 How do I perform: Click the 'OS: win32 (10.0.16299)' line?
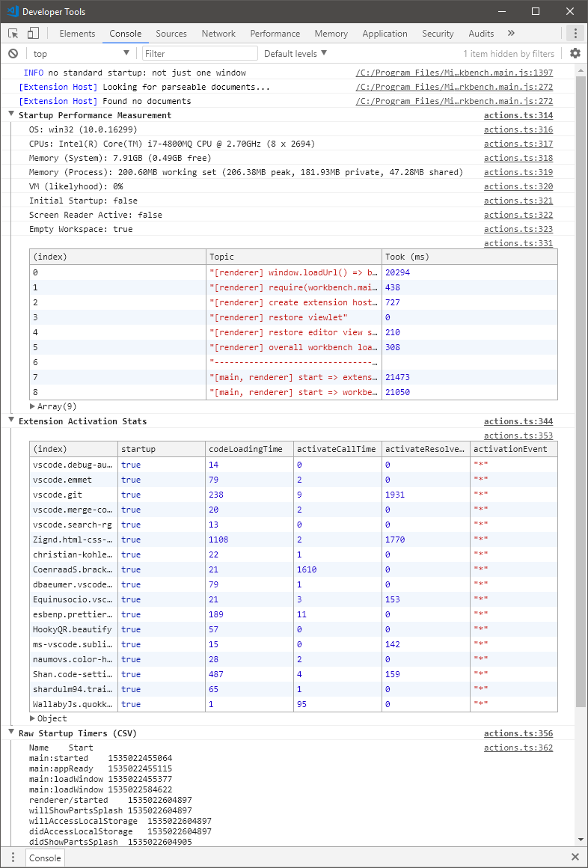[83, 129]
